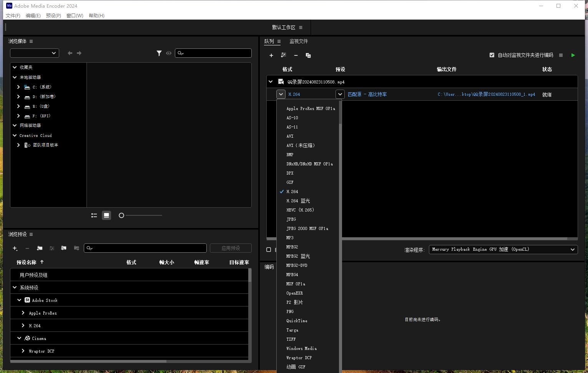The height and width of the screenshot is (373, 588).
Task: Toggle auto-encode watch folders checkbox
Action: [x=492, y=55]
